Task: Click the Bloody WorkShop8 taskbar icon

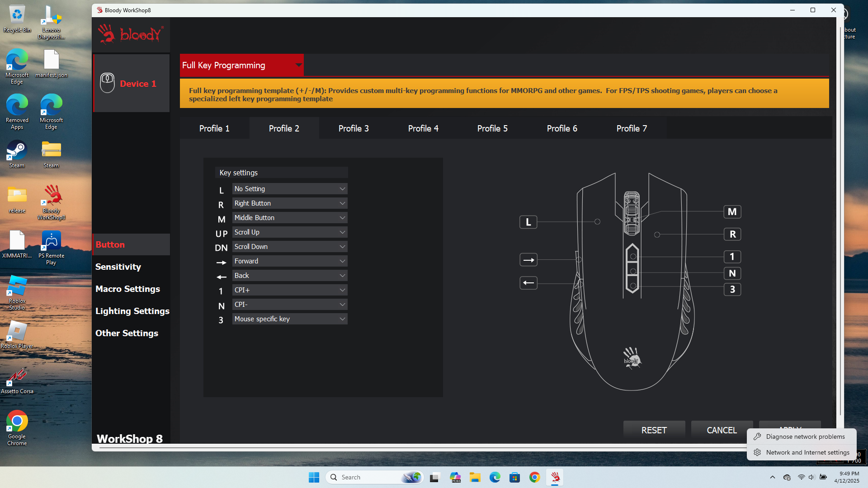Action: coord(555,477)
